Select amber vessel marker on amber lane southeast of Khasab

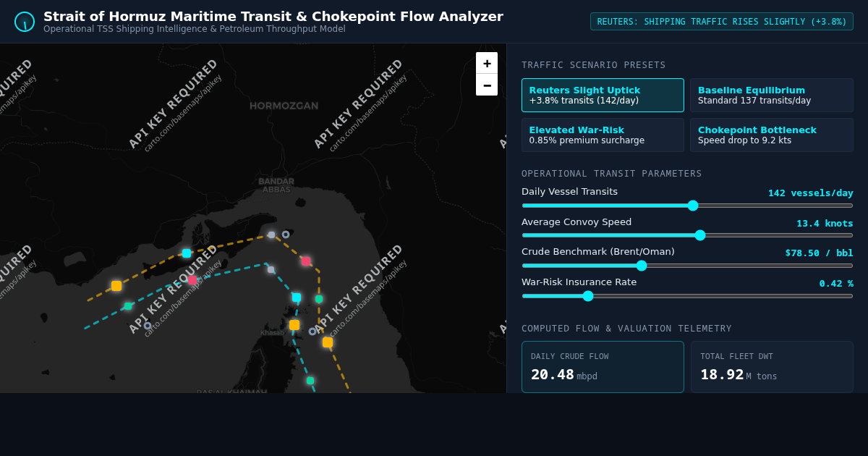pyautogui.click(x=328, y=342)
